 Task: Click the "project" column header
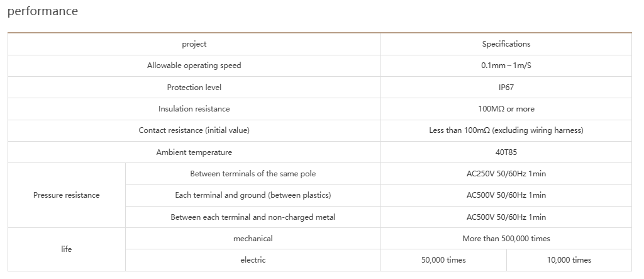[194, 44]
